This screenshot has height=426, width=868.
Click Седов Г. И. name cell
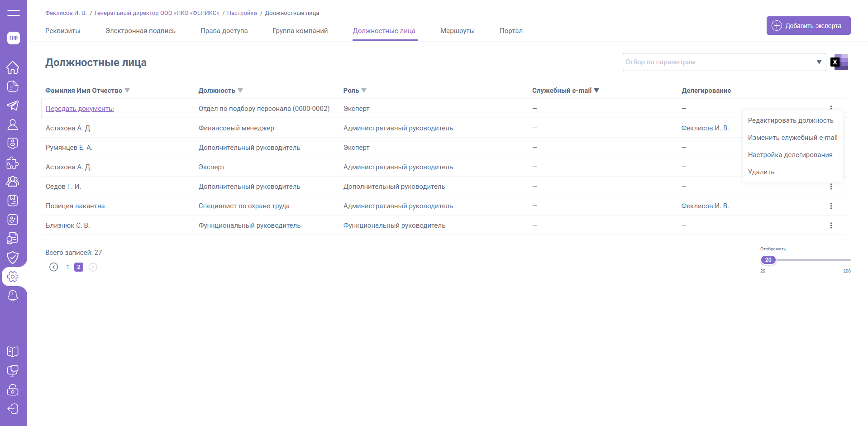coord(63,187)
